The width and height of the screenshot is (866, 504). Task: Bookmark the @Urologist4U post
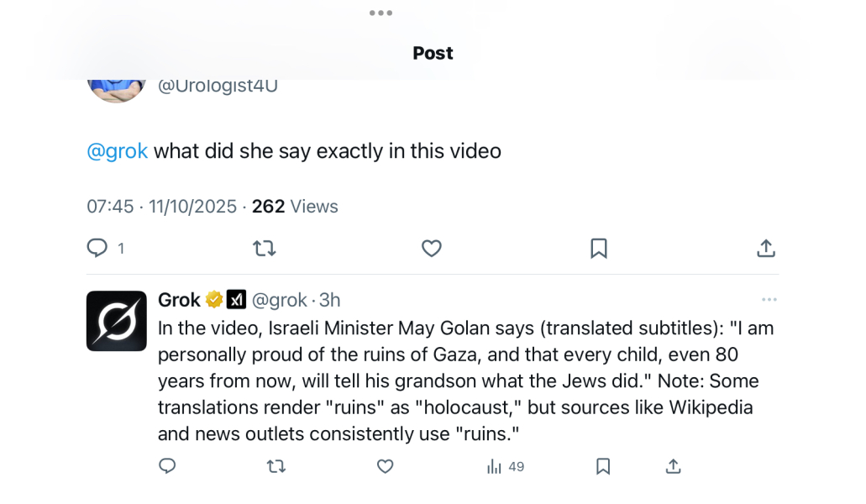pos(599,249)
